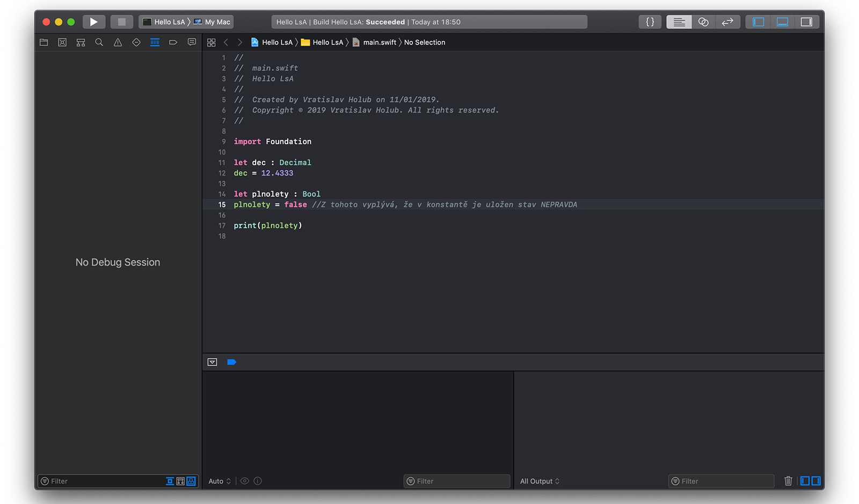Open the Breakpoint navigator icon
The width and height of the screenshot is (859, 504).
(x=173, y=42)
